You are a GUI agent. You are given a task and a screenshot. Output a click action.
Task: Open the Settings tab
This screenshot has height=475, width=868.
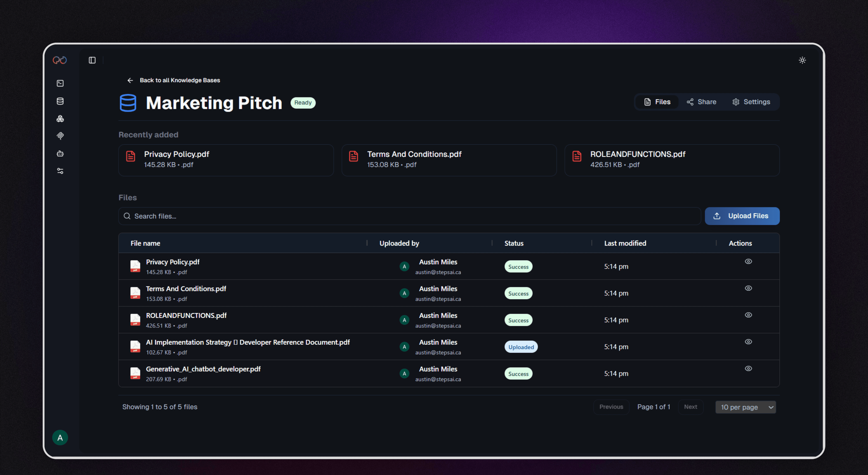coord(751,102)
